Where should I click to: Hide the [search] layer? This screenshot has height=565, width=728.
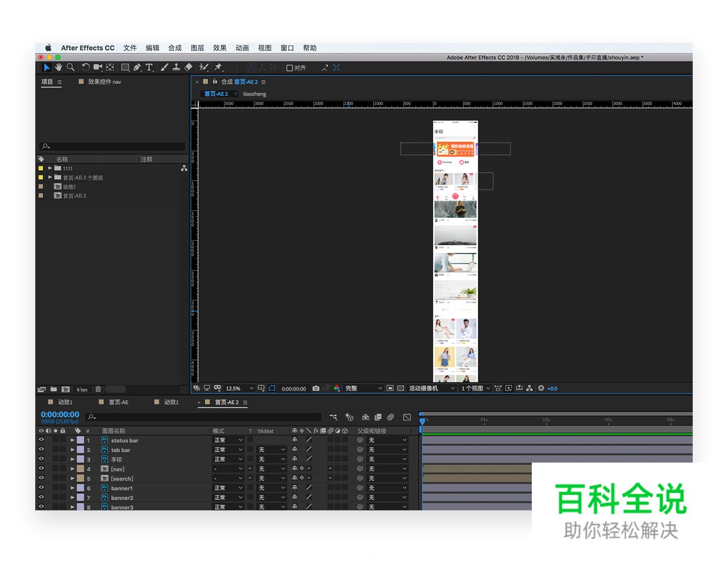41,478
